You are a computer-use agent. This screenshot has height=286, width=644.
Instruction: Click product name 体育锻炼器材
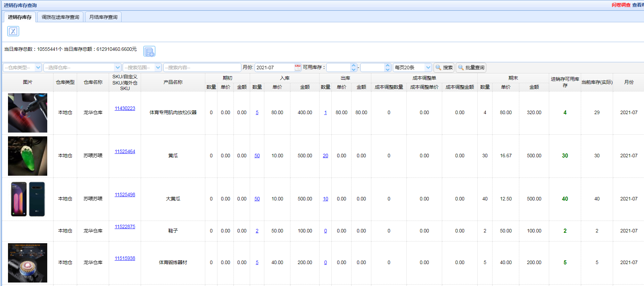pyautogui.click(x=173, y=262)
